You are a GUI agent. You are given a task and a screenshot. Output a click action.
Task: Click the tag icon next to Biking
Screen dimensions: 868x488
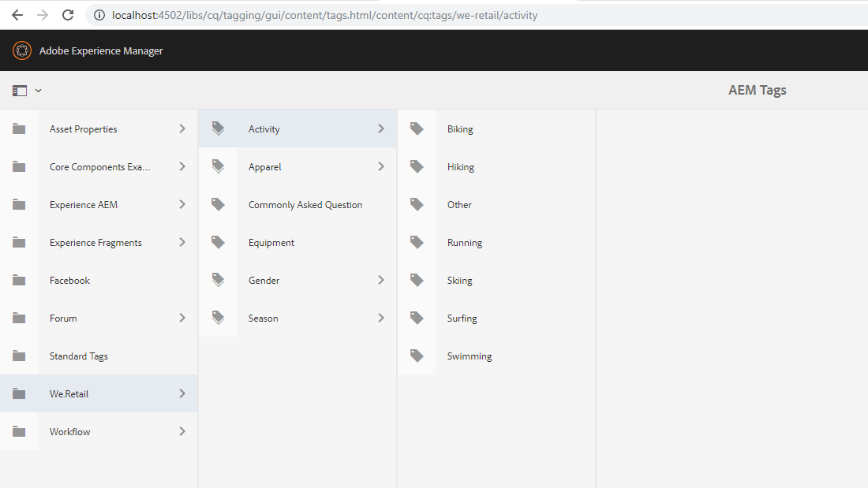(417, 129)
